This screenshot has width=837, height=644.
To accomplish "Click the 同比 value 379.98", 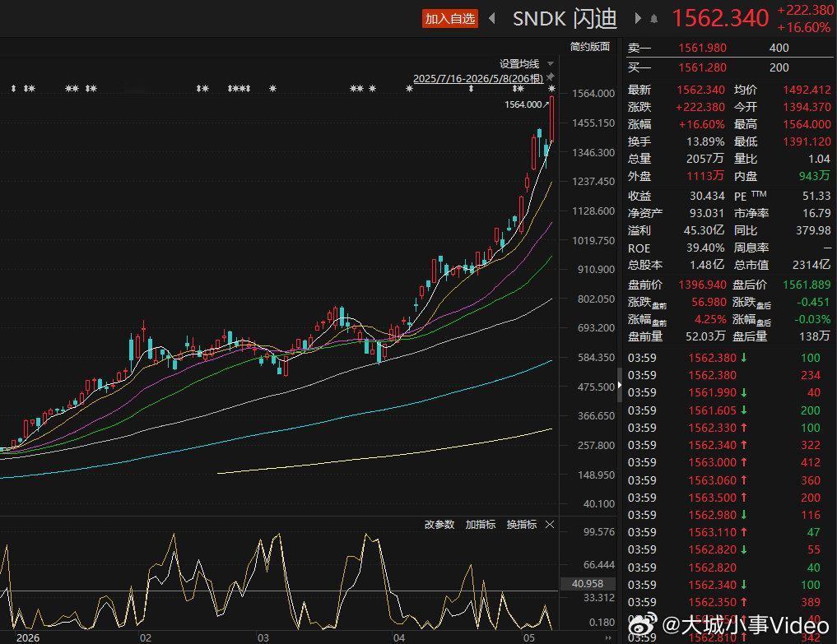I will (813, 230).
